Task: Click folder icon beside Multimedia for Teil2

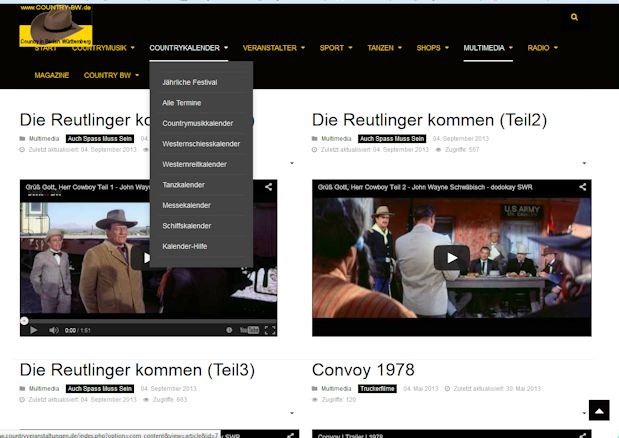Action: tap(315, 139)
